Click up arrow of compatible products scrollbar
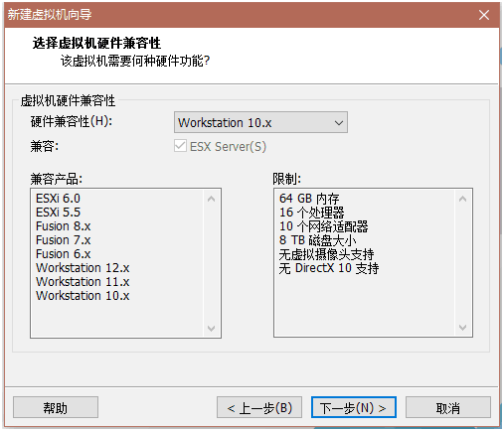 click(x=211, y=199)
